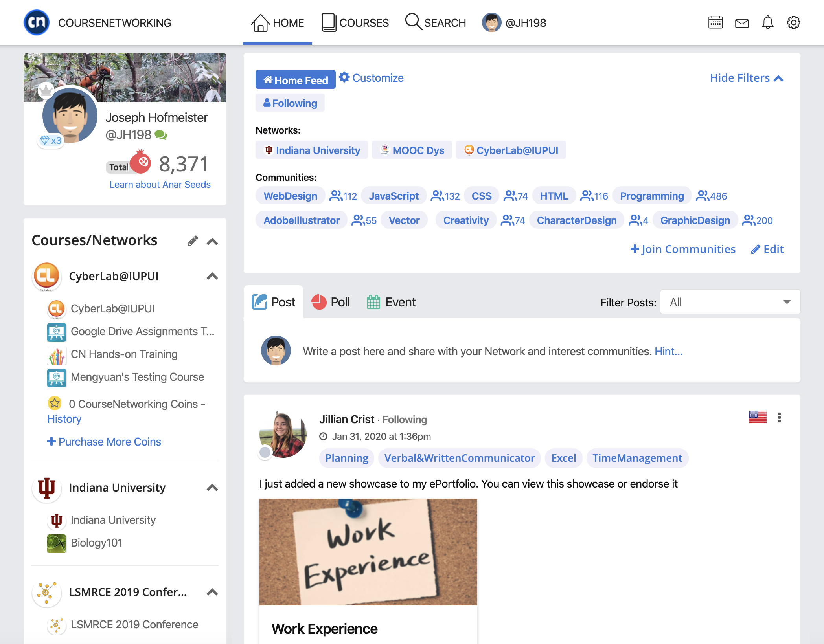Viewport: 824px width, 644px height.
Task: Click the Anar Seed pomegranate icon
Action: [140, 161]
